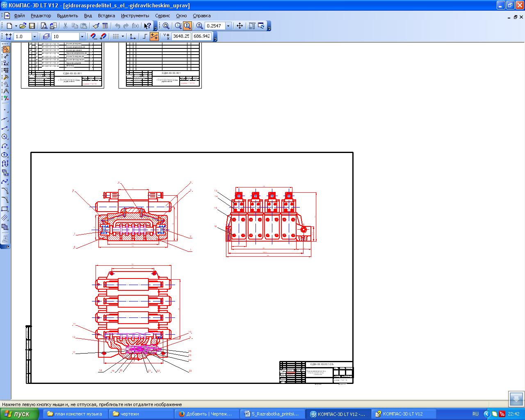525x420 pixels.
Task: Click the Refresh/redraw image icon
Action: [x=261, y=26]
